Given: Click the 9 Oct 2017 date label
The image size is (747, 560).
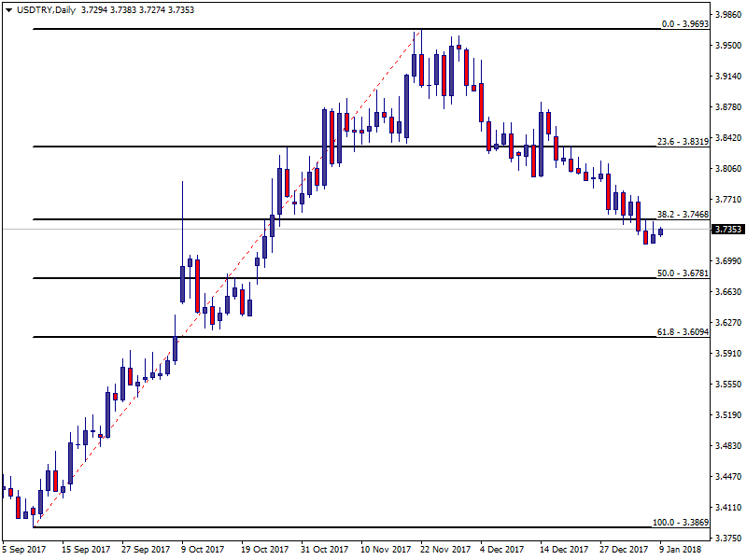Looking at the screenshot, I should pyautogui.click(x=203, y=550).
